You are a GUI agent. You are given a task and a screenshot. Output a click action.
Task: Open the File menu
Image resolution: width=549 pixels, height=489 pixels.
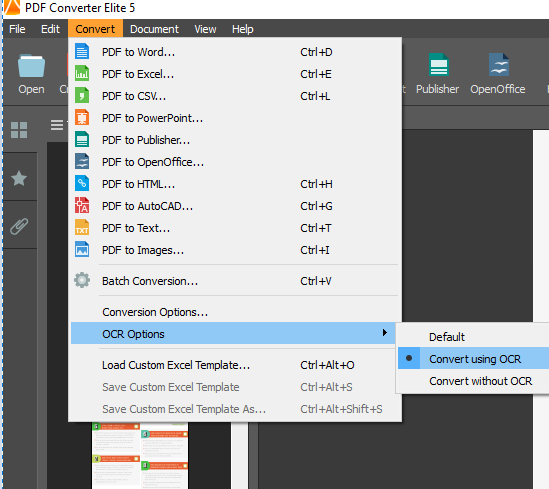click(17, 29)
